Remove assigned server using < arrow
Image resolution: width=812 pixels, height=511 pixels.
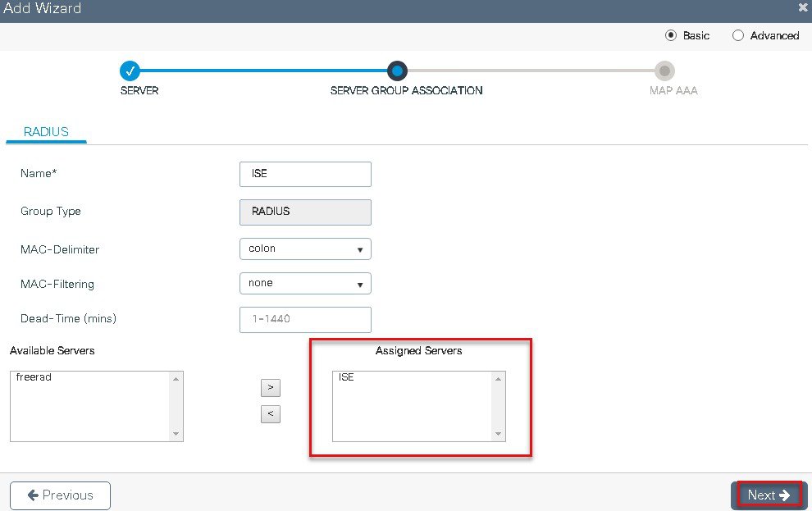[x=271, y=413]
